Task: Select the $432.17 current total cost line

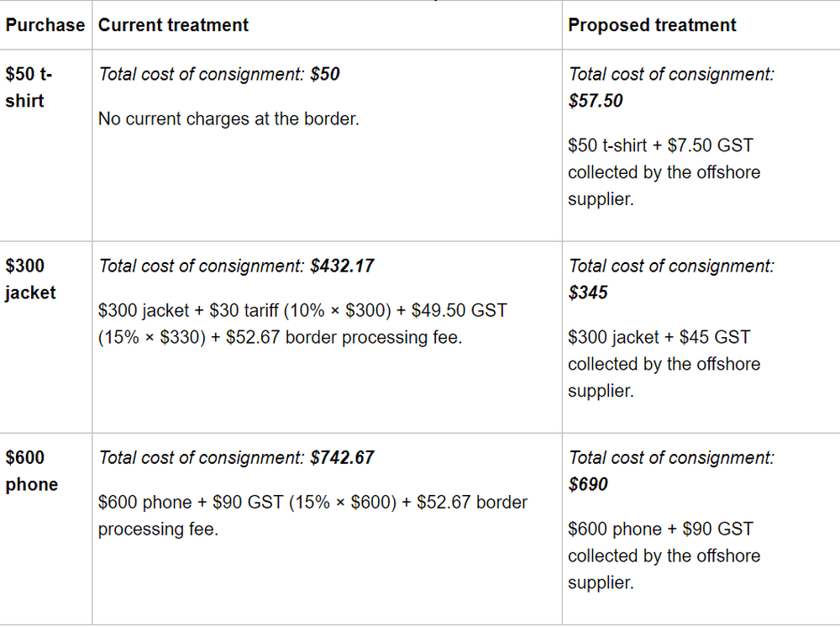Action: [236, 266]
